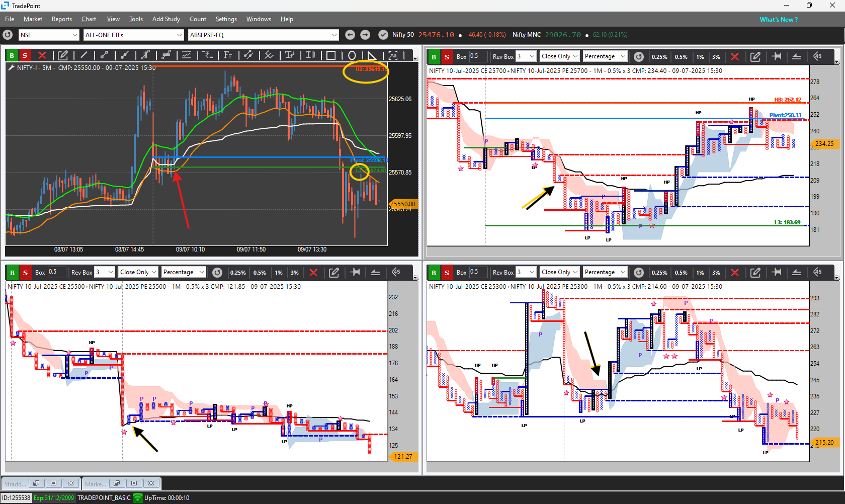Open the Settings menu
The image size is (845, 504).
click(x=226, y=19)
